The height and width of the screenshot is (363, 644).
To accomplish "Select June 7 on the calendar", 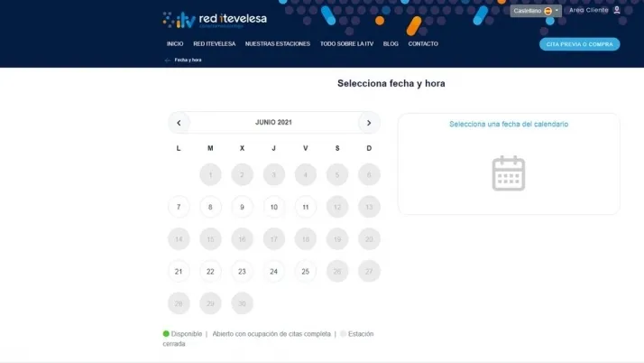I will pyautogui.click(x=179, y=207).
